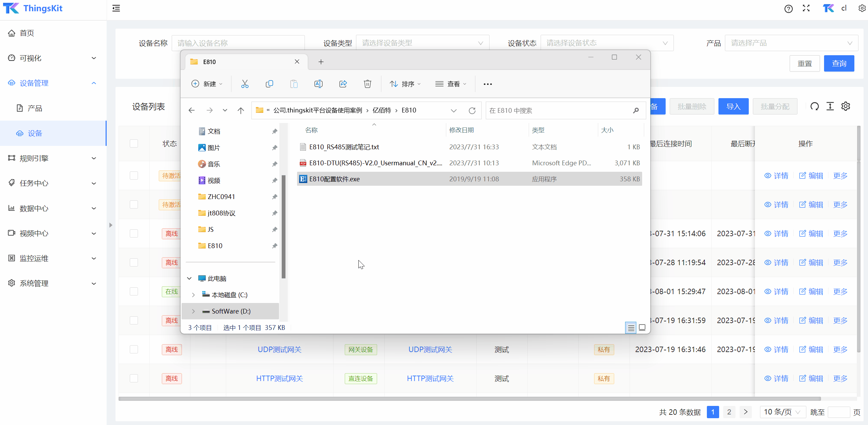The width and height of the screenshot is (868, 425).
Task: Expand the Explorer address bar history dropdown
Action: (453, 110)
